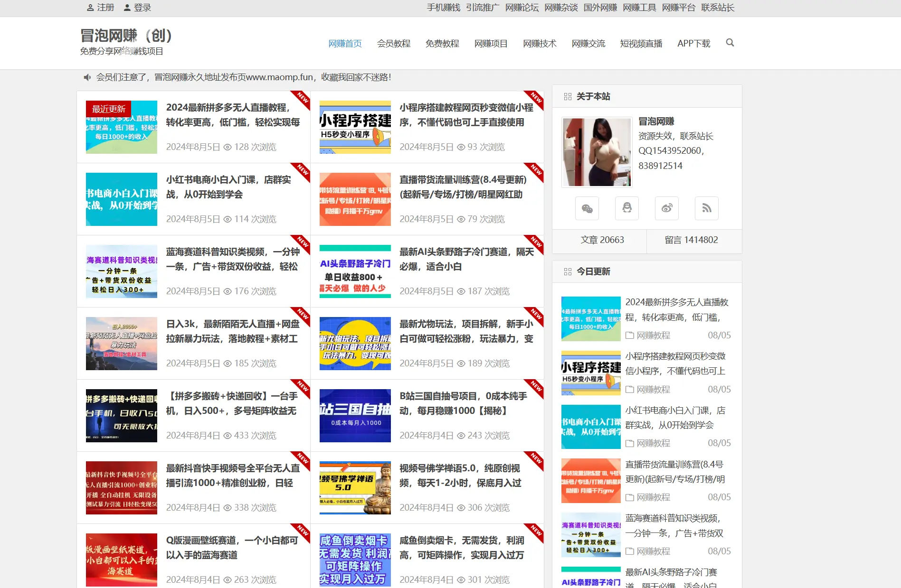Click the site owner avatar photo

(x=597, y=152)
